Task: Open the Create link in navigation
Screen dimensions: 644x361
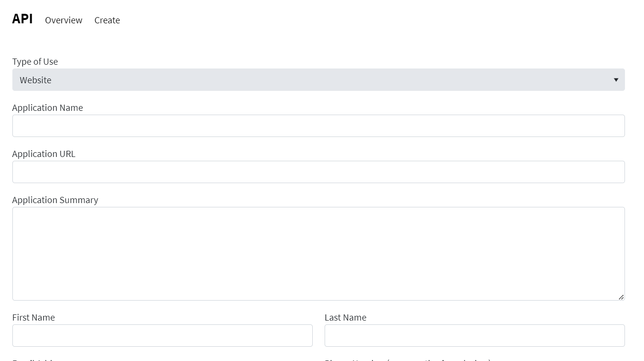Action: click(x=107, y=20)
